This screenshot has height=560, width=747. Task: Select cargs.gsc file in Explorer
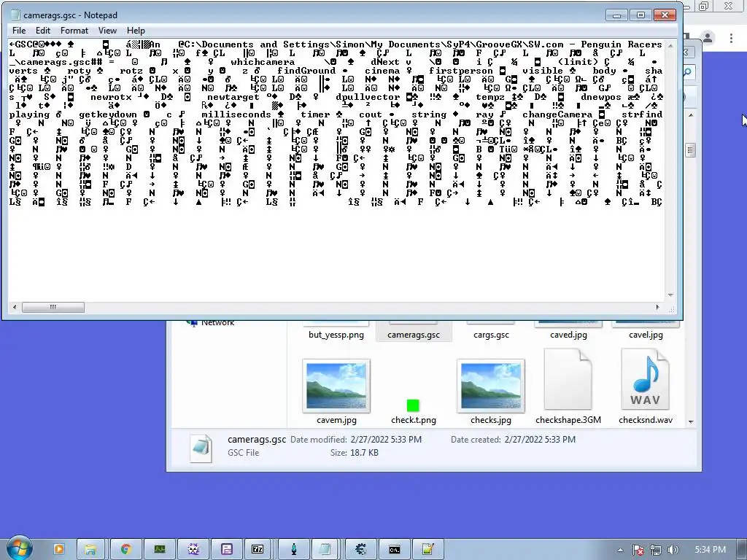(491, 335)
